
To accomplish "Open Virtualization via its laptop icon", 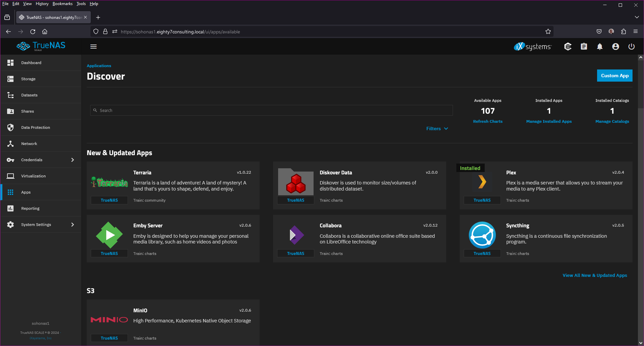I will pyautogui.click(x=10, y=176).
